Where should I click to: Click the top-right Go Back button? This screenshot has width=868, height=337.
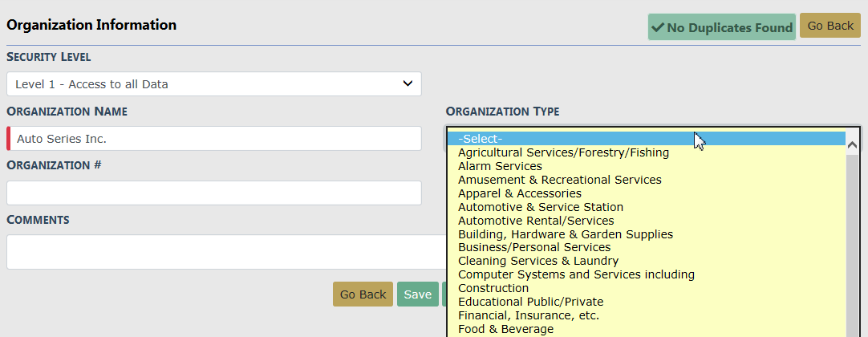pos(829,26)
